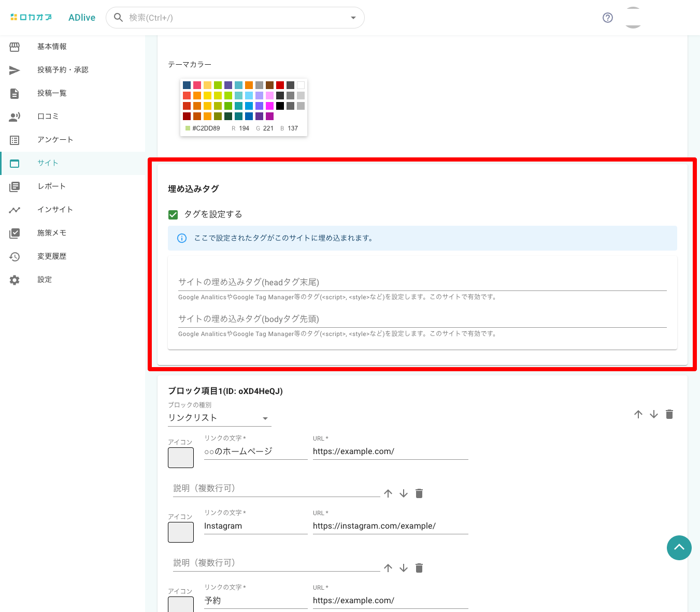Delete block item 1 using trash icon
The height and width of the screenshot is (612, 700).
[669, 414]
